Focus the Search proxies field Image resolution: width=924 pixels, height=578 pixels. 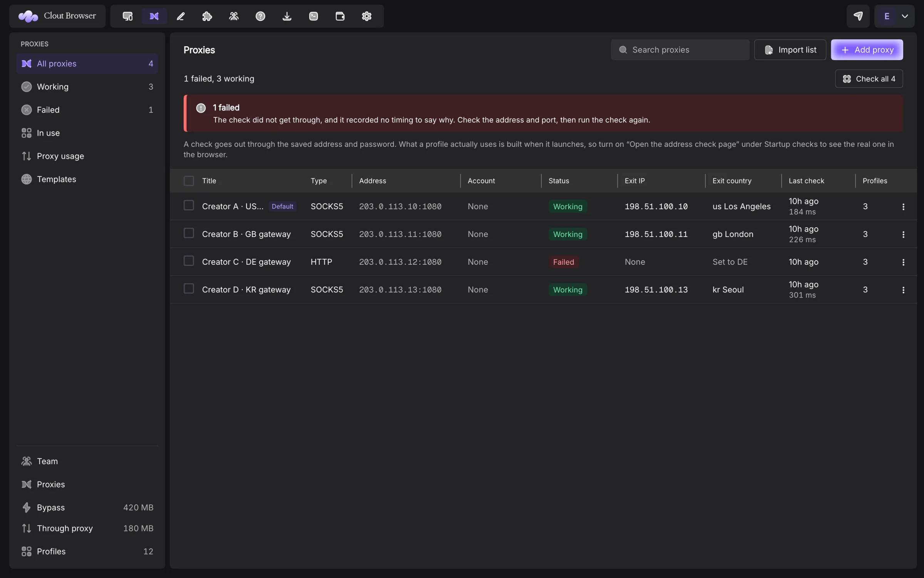coord(680,50)
